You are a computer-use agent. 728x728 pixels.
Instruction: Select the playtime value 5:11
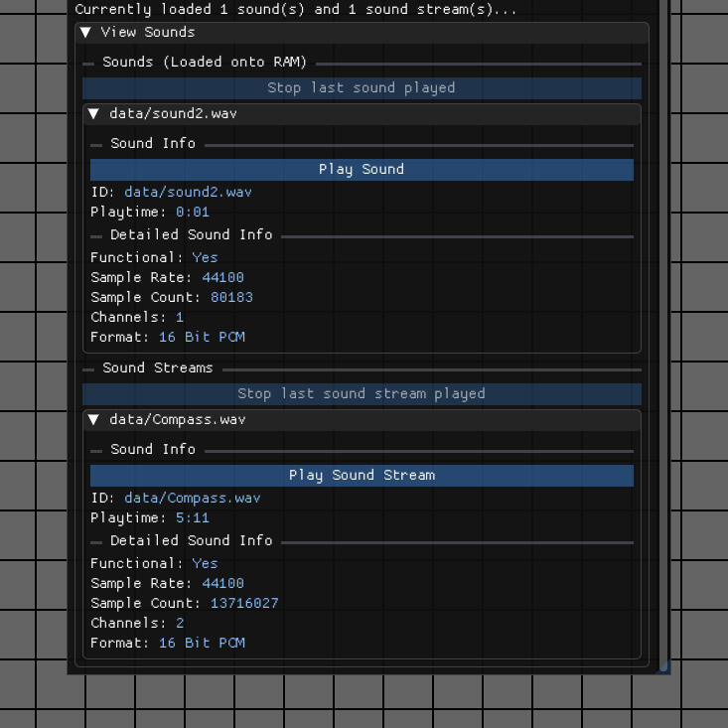click(193, 517)
